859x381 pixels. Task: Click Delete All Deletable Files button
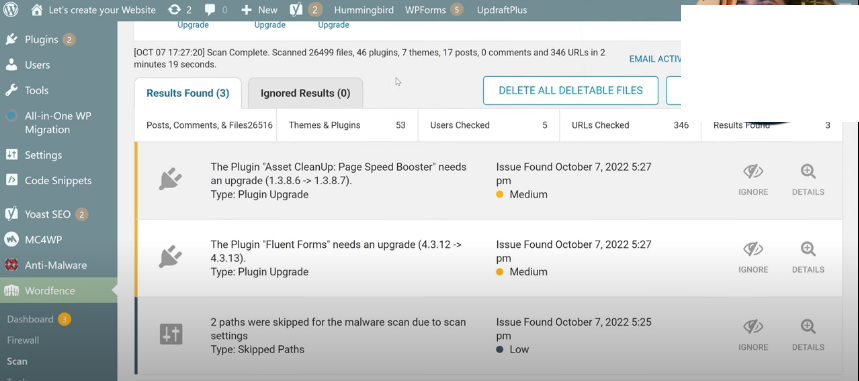coord(570,90)
